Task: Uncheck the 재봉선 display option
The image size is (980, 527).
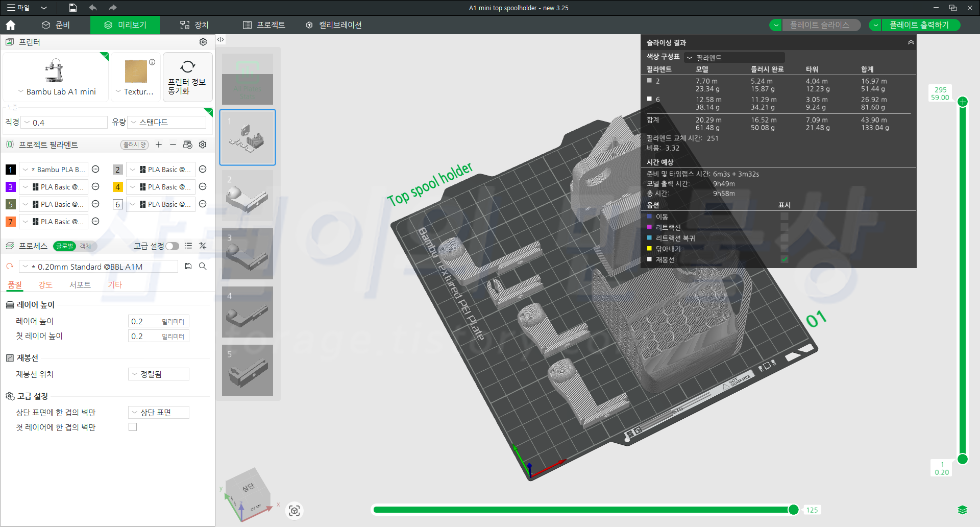Action: pos(784,259)
